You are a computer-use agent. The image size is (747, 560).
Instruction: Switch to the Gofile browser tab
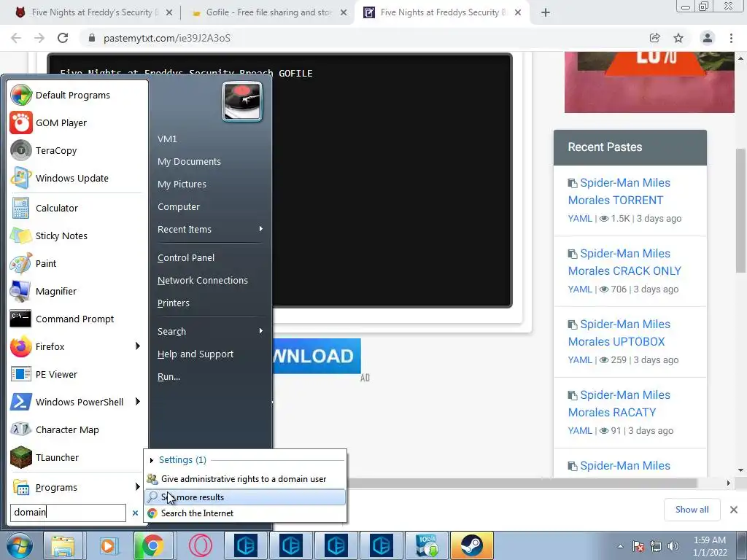point(269,12)
